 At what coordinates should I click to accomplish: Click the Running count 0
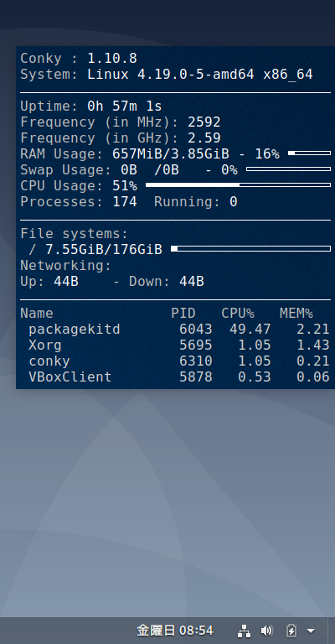234,202
